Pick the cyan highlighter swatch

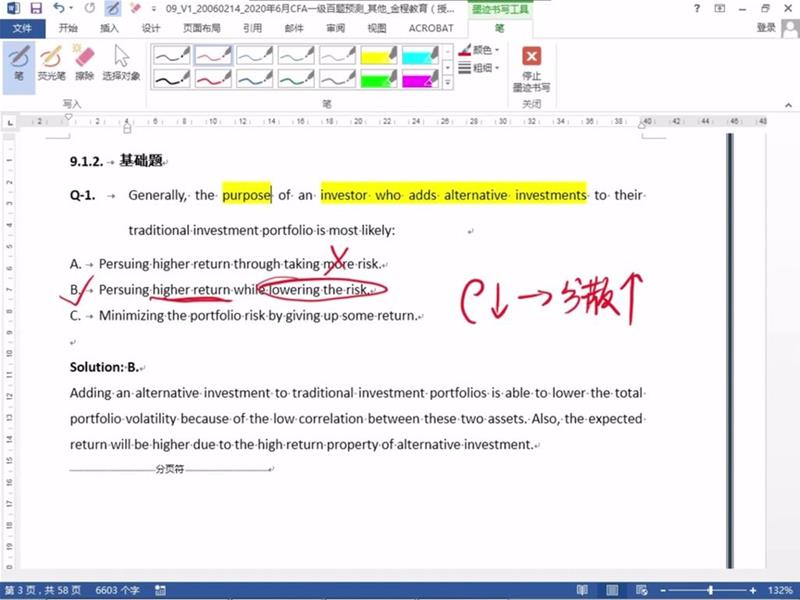click(x=420, y=55)
